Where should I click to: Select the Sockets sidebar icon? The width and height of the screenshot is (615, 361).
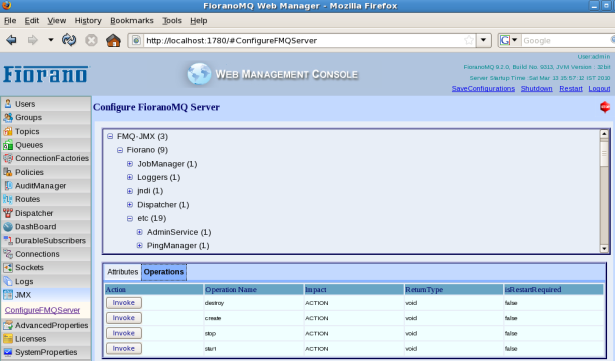pos(8,268)
